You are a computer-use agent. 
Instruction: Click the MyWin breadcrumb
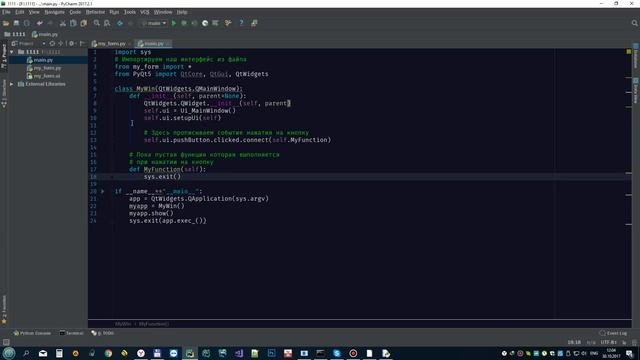click(x=123, y=324)
